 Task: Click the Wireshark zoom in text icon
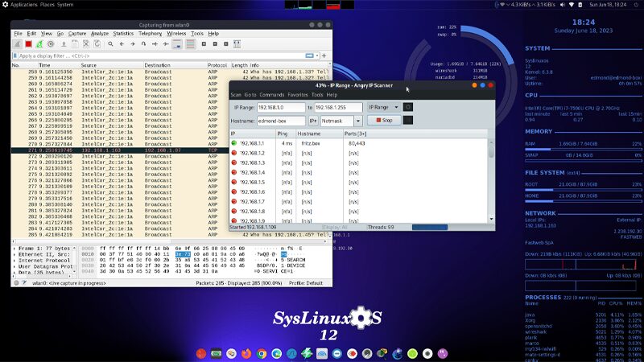(204, 44)
